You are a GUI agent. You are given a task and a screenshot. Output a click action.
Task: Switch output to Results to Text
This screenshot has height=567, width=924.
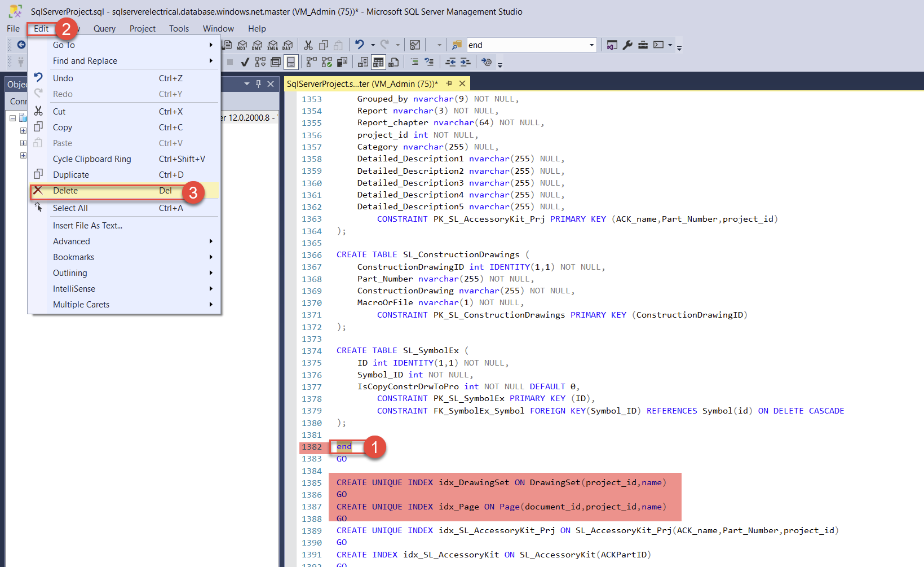pos(362,62)
